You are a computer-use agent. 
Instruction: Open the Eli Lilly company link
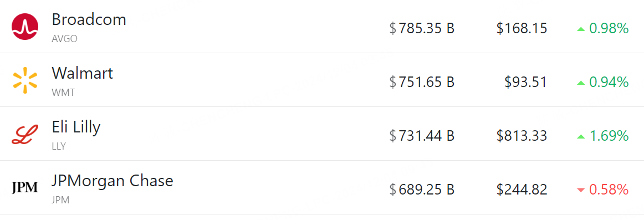pos(76,128)
